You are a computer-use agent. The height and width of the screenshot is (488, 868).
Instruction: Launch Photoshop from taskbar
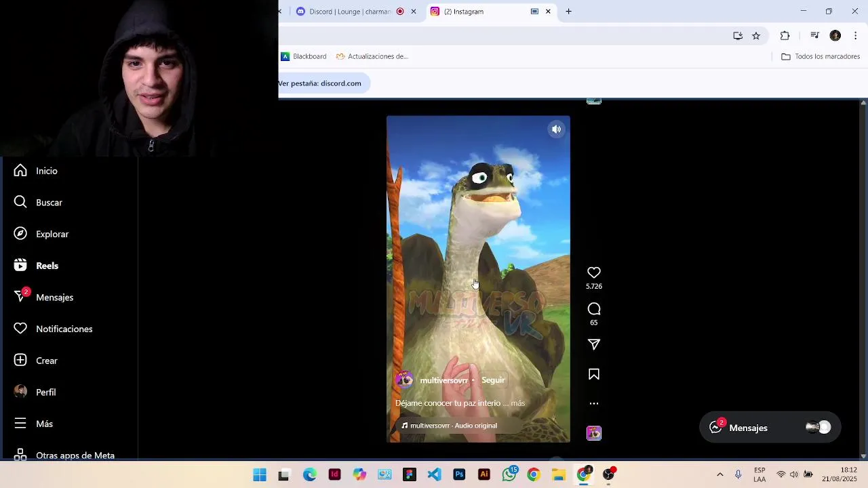tap(459, 475)
